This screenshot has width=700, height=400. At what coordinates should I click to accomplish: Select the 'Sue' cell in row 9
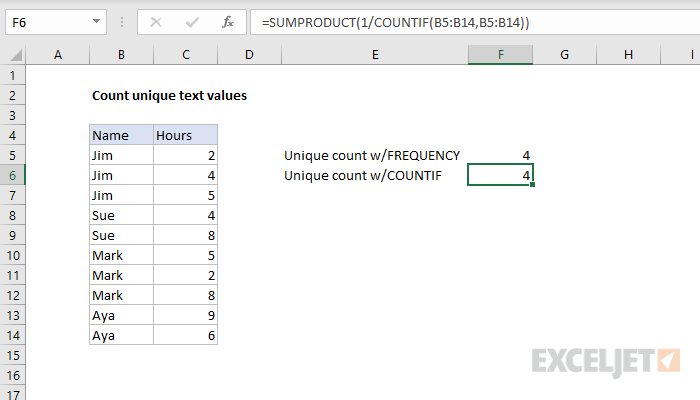[121, 235]
